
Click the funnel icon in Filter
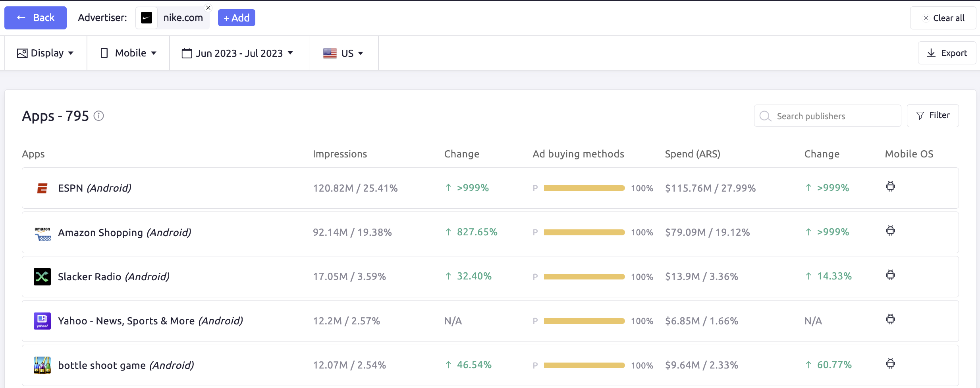tap(920, 116)
